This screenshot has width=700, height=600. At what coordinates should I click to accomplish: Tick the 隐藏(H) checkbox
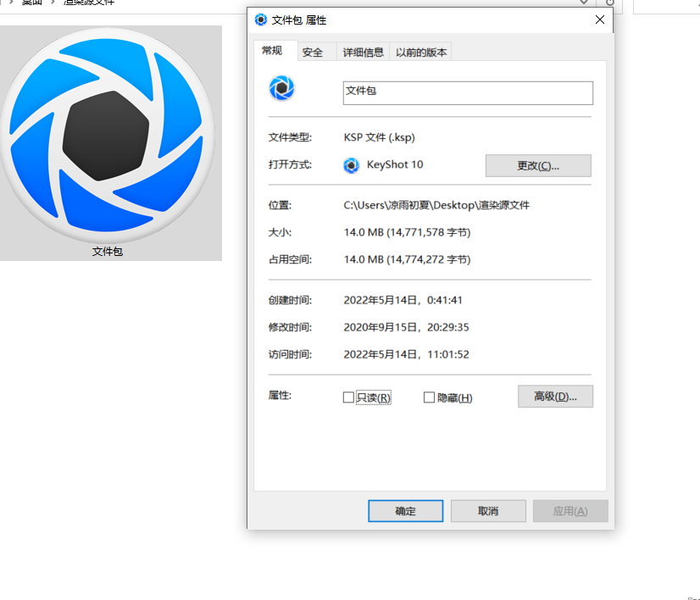[429, 397]
